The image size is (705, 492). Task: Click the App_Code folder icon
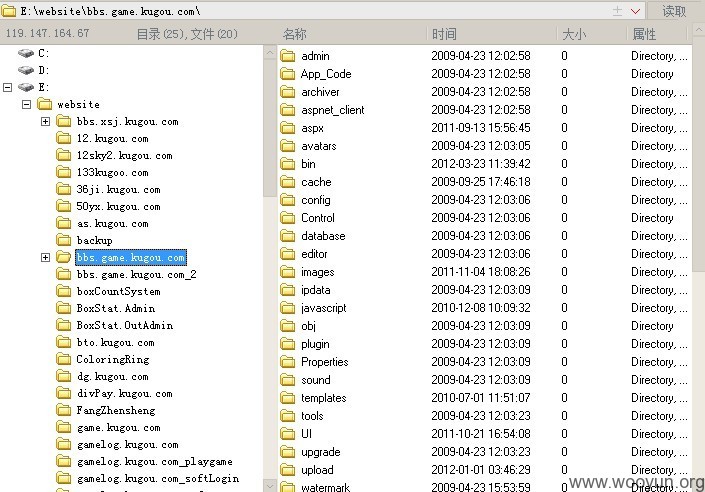pyautogui.click(x=288, y=74)
